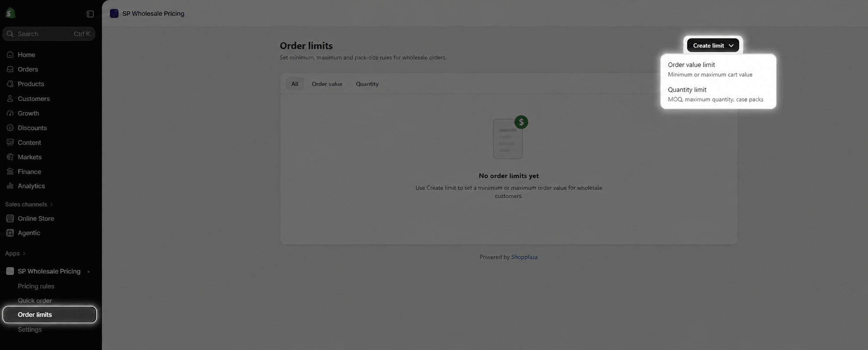This screenshot has width=868, height=350.
Task: Click the pin dot next to SP Wholesale Pricing
Action: coord(88,272)
